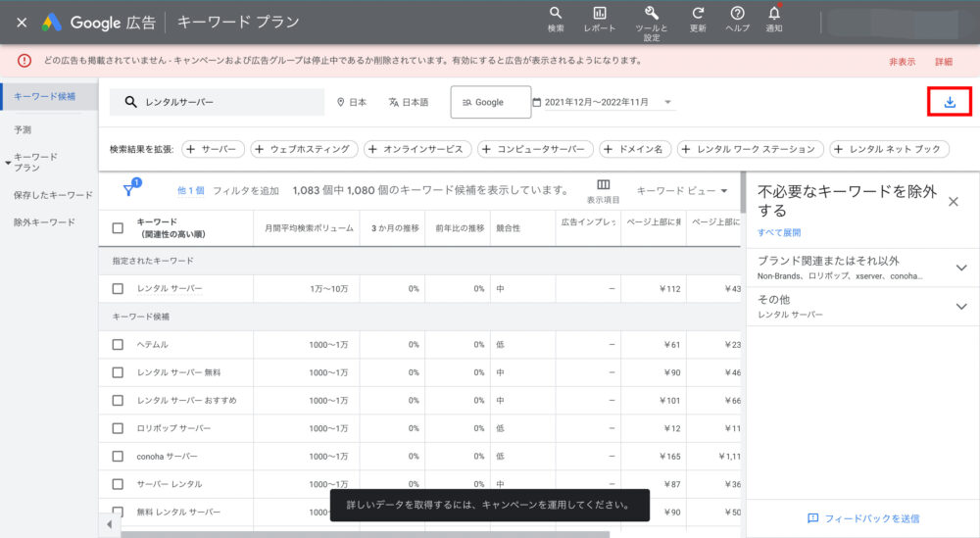Check the レンタル サーバー keyword row
Image resolution: width=980 pixels, height=538 pixels.
tap(118, 289)
